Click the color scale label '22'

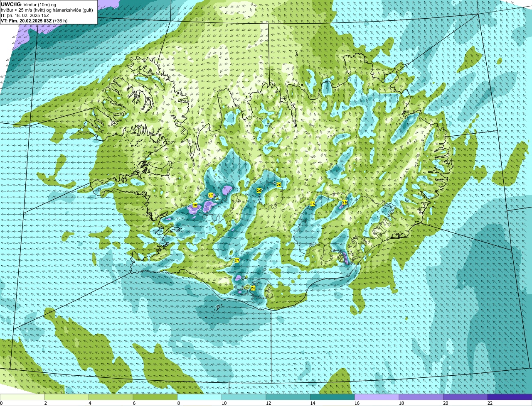point(490,403)
